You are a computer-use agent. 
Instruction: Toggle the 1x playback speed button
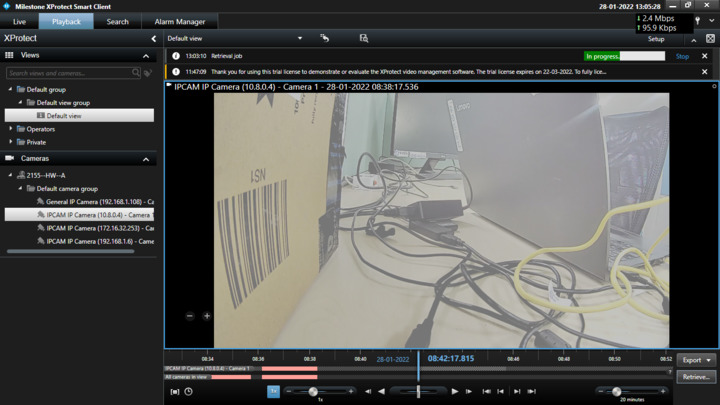273,391
